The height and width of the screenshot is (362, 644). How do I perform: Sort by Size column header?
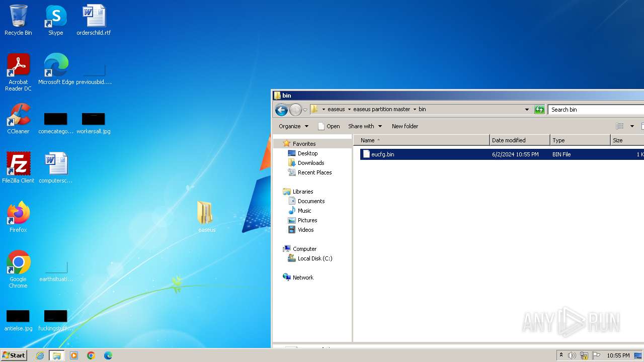(x=627, y=140)
